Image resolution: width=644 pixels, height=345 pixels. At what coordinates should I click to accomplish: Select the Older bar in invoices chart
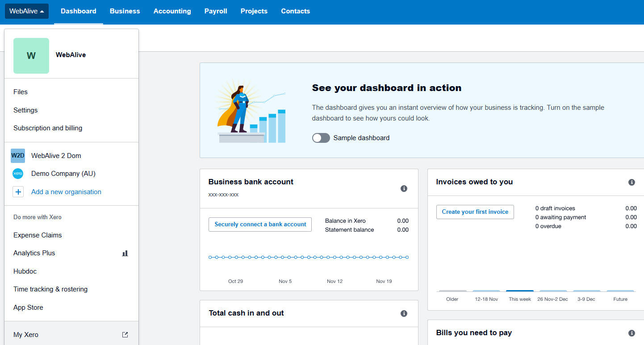click(452, 291)
